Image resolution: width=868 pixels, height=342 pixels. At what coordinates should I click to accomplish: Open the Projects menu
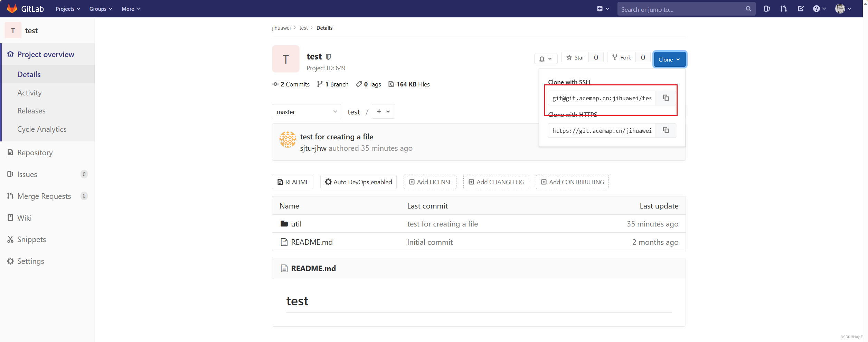tap(67, 9)
